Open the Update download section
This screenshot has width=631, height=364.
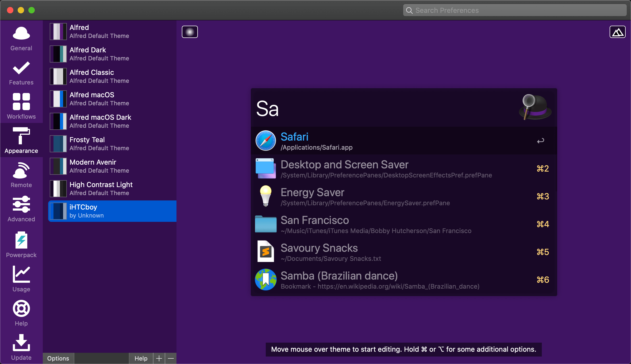pos(21,347)
